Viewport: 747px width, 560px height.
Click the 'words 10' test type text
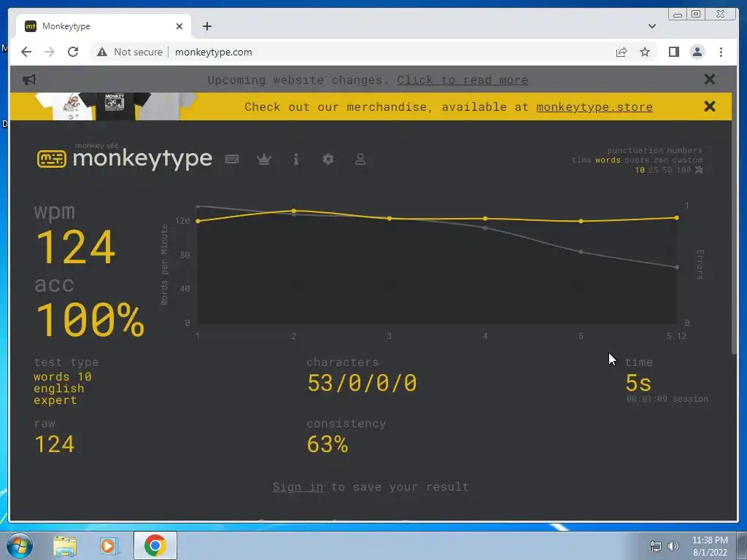tap(63, 377)
